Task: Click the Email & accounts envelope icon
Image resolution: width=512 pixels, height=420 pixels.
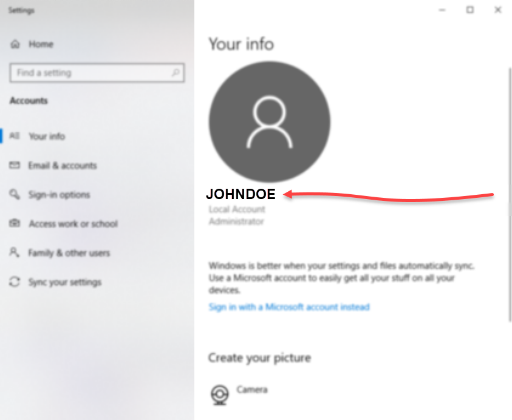Action: [15, 165]
